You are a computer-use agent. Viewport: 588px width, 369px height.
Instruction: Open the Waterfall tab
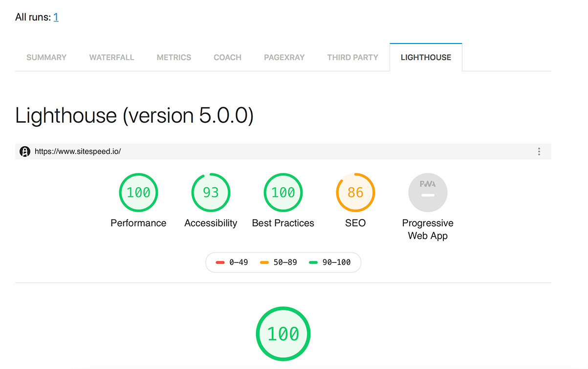(111, 57)
